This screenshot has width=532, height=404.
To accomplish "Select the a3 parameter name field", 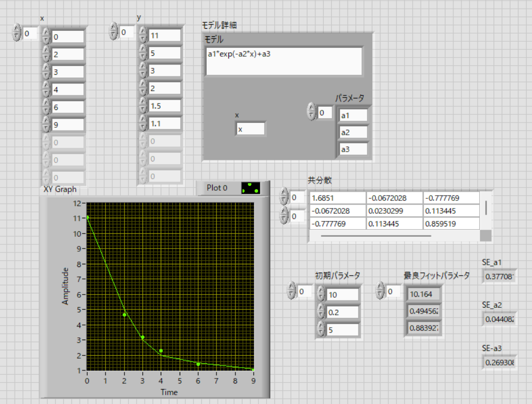I will (x=353, y=149).
